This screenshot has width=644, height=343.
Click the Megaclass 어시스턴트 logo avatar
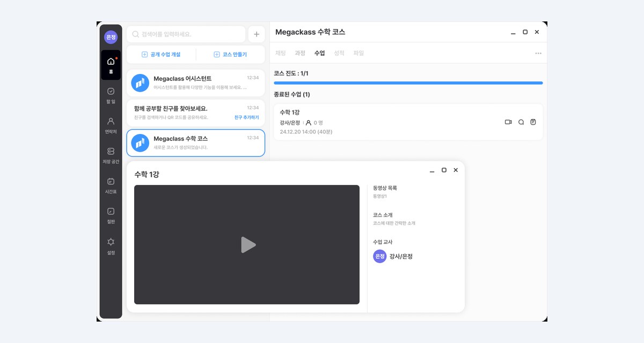pos(140,83)
